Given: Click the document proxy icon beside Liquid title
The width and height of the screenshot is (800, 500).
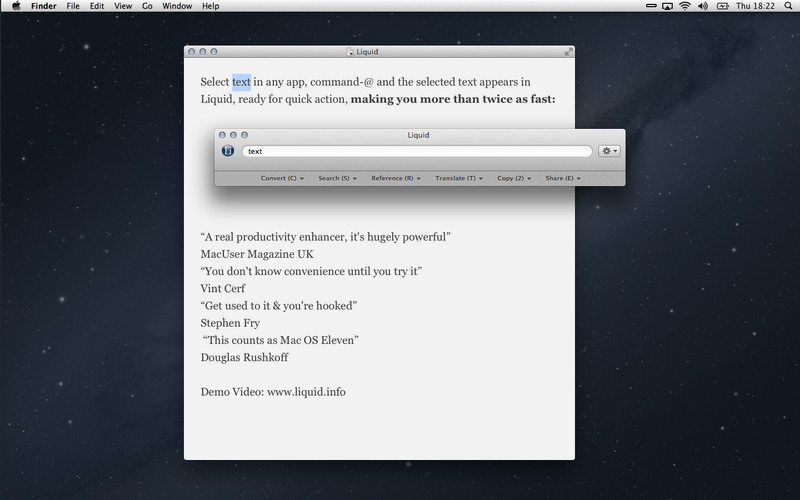Looking at the screenshot, I should (350, 52).
